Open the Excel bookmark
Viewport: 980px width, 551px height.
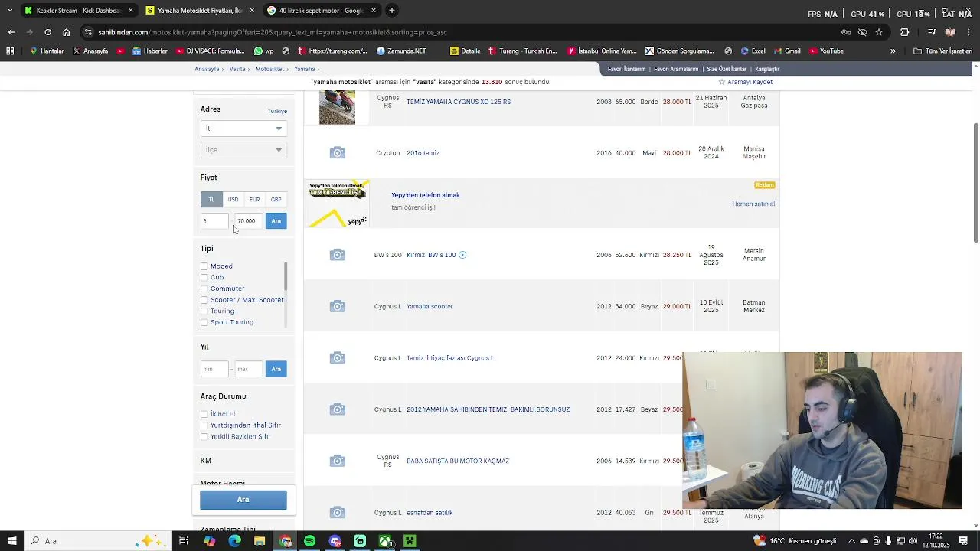752,51
